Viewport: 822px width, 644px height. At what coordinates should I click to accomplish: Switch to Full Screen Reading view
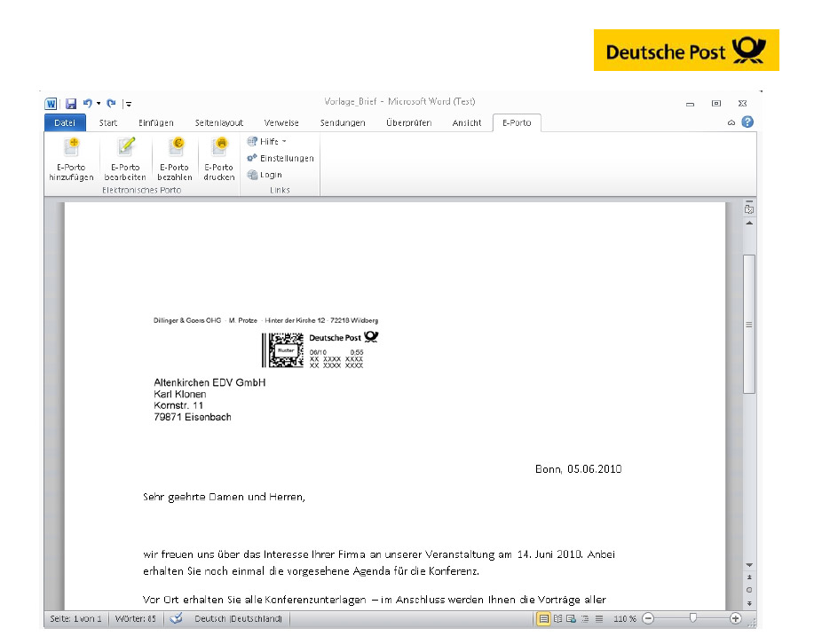pos(557,619)
